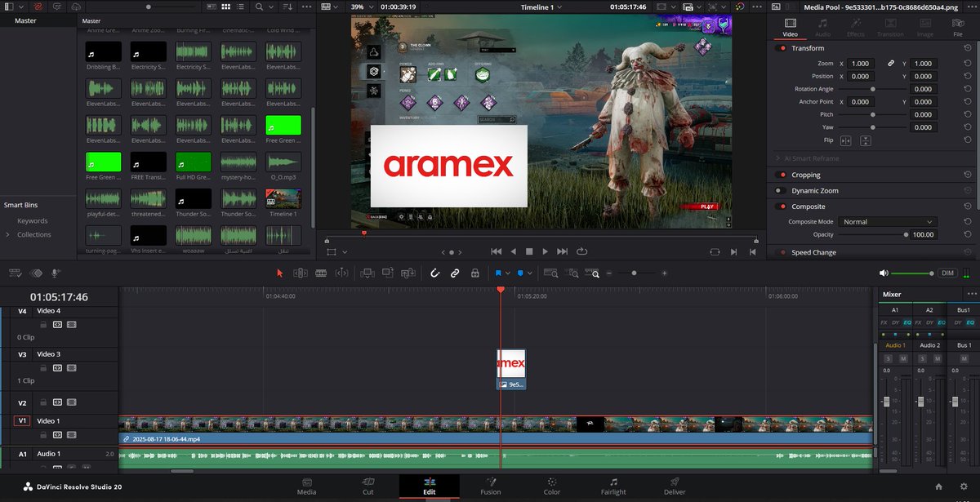This screenshot has height=502, width=980.
Task: Select the Keywords smart bin
Action: pyautogui.click(x=33, y=220)
